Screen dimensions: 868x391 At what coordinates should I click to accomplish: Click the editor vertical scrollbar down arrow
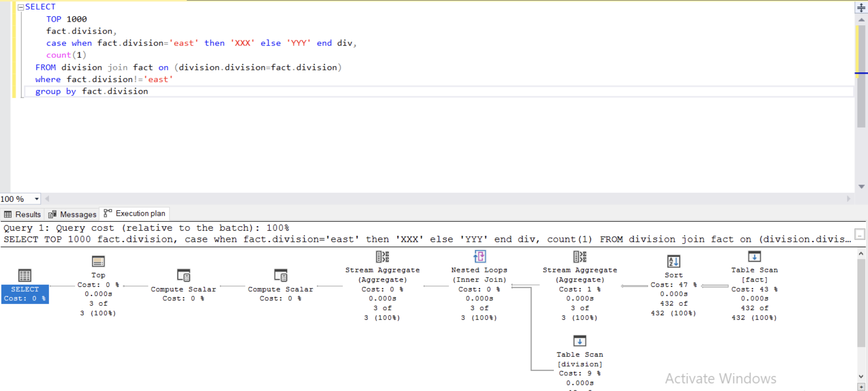coord(861,186)
